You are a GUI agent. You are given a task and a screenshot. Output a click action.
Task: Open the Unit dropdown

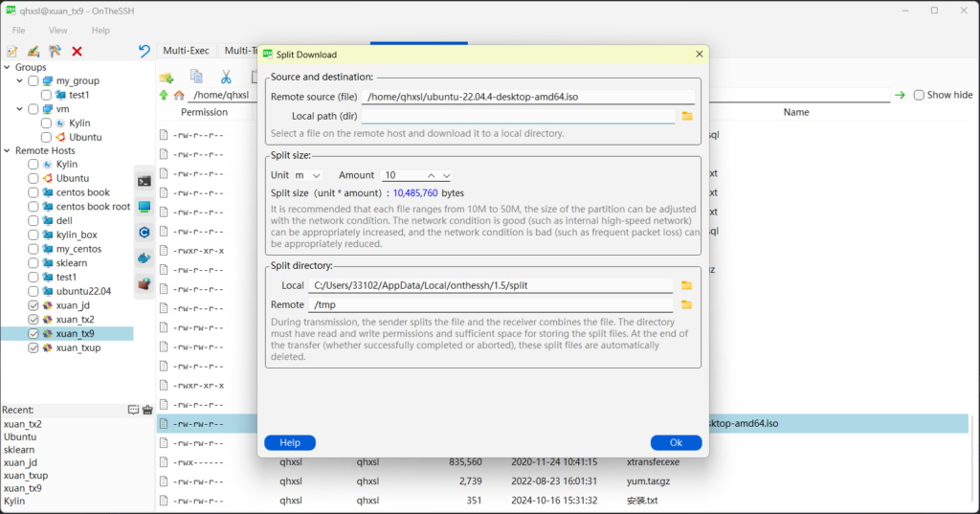(308, 175)
